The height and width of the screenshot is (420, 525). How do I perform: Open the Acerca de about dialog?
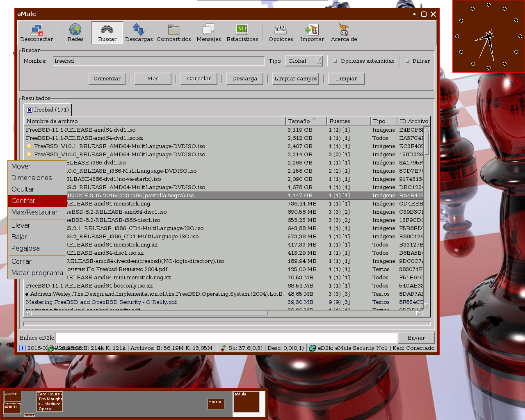(x=344, y=33)
